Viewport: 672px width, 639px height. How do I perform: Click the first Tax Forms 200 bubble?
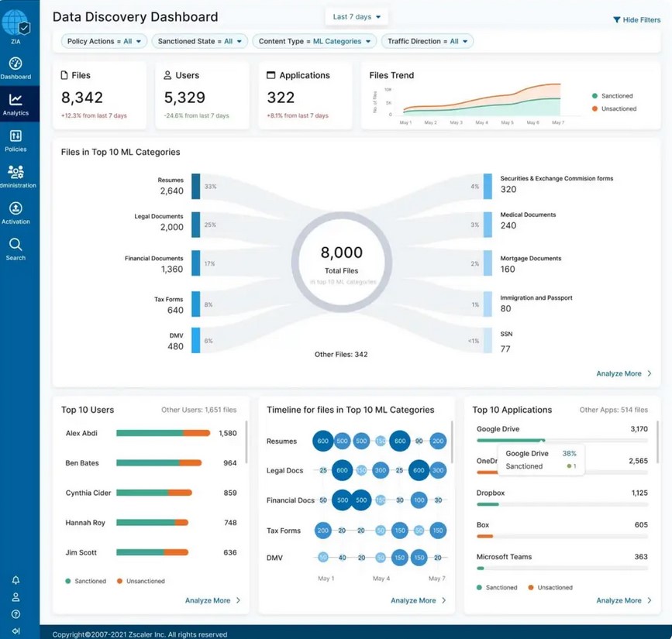pyautogui.click(x=323, y=531)
